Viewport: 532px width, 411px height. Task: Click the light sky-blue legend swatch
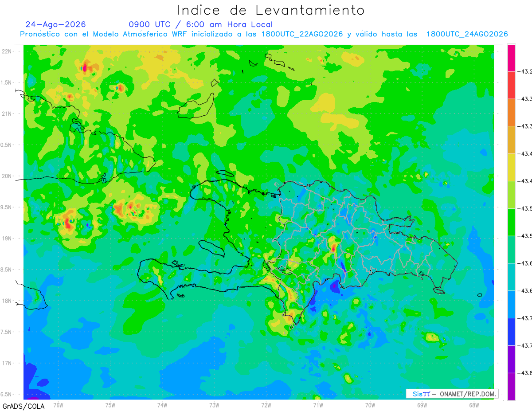tap(511, 304)
